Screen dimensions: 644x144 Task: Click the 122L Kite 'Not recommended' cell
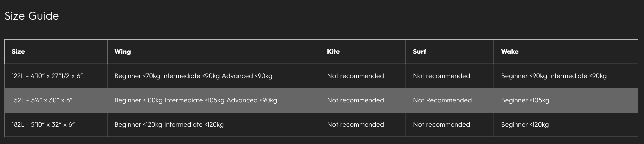click(355, 76)
